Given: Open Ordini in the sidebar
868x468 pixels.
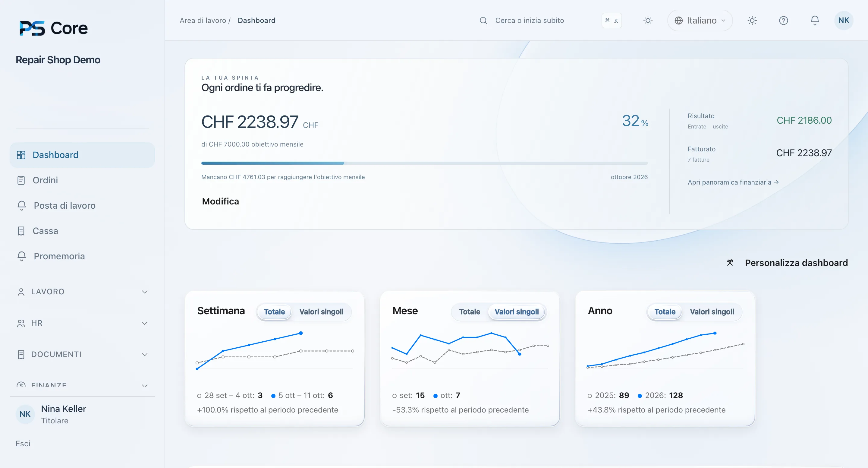Looking at the screenshot, I should pos(82,180).
